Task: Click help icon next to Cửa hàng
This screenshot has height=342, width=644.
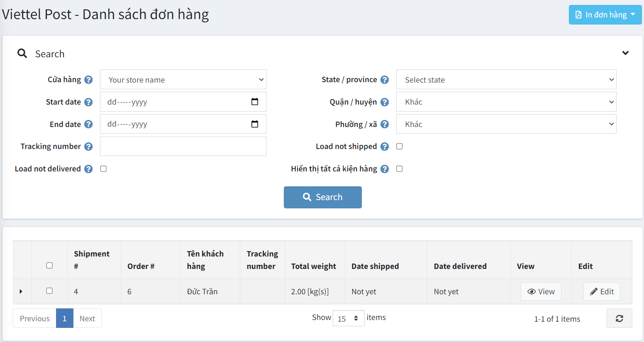Action: 88,80
